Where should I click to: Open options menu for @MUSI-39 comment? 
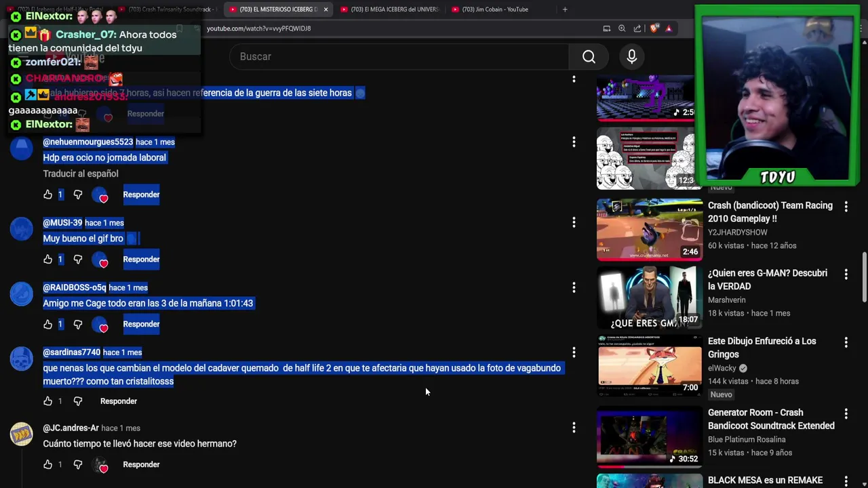coord(574,222)
